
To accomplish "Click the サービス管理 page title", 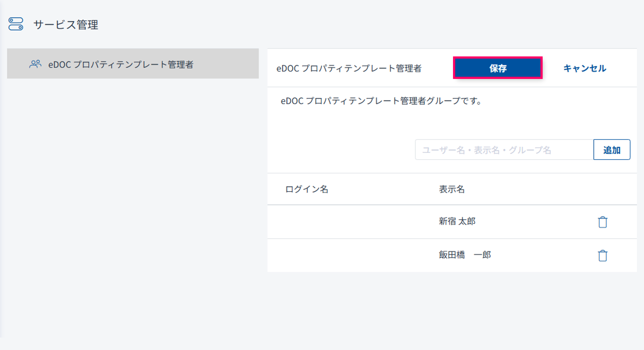I will pos(66,25).
